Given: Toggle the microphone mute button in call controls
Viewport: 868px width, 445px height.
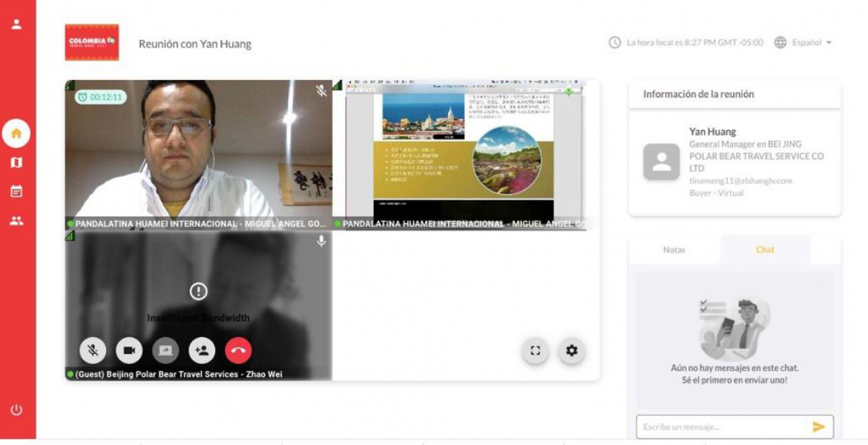Looking at the screenshot, I should point(93,350).
